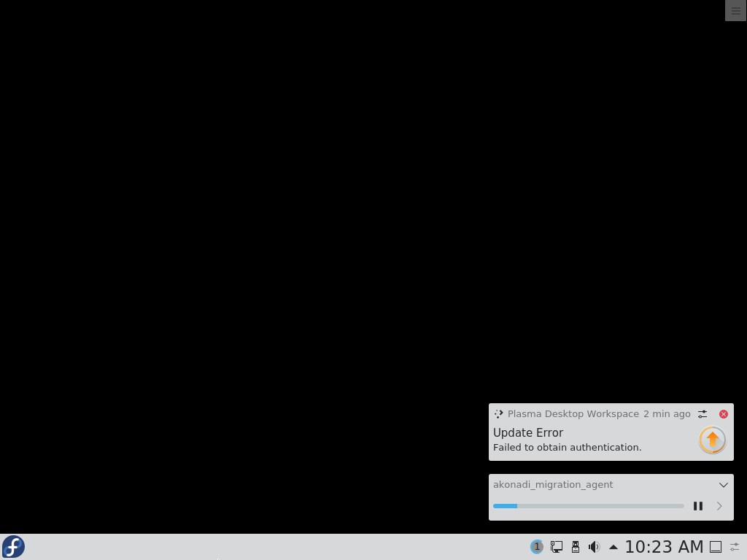Image resolution: width=747 pixels, height=560 pixels.
Task: Open the clock showing 10:23 AM
Action: pyautogui.click(x=664, y=547)
